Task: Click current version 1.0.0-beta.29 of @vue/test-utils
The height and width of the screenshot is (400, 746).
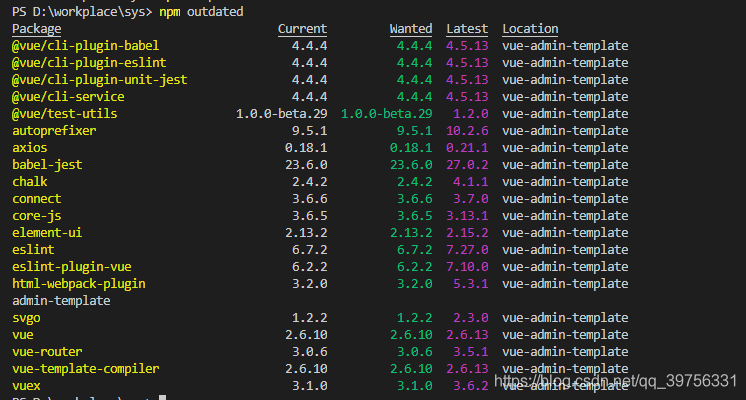Action: coord(282,114)
